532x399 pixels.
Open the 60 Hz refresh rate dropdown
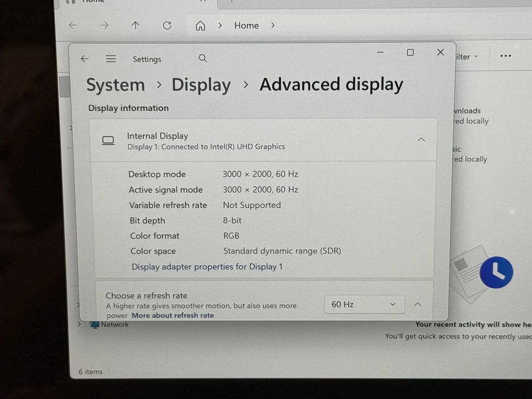[x=364, y=304]
